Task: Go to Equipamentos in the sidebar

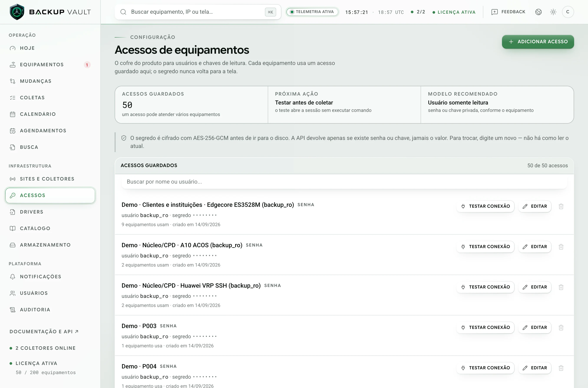Action: click(x=50, y=65)
